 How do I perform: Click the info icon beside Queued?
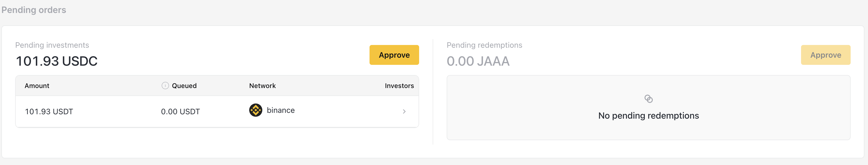[x=165, y=86]
